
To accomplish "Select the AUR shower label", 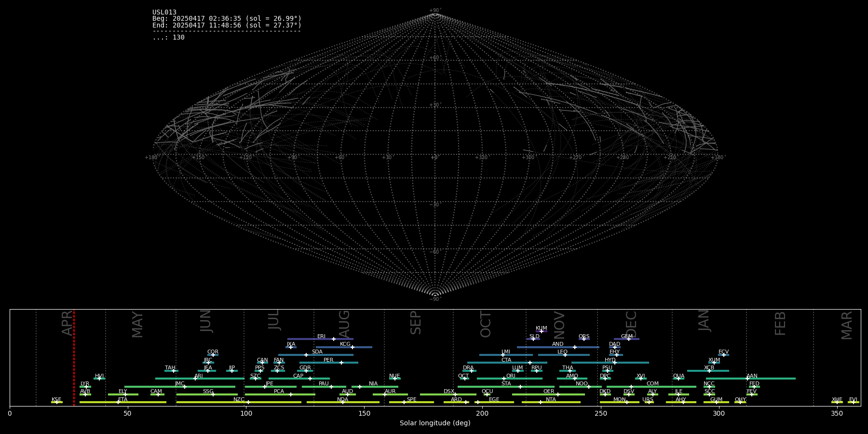I will click(x=390, y=392).
